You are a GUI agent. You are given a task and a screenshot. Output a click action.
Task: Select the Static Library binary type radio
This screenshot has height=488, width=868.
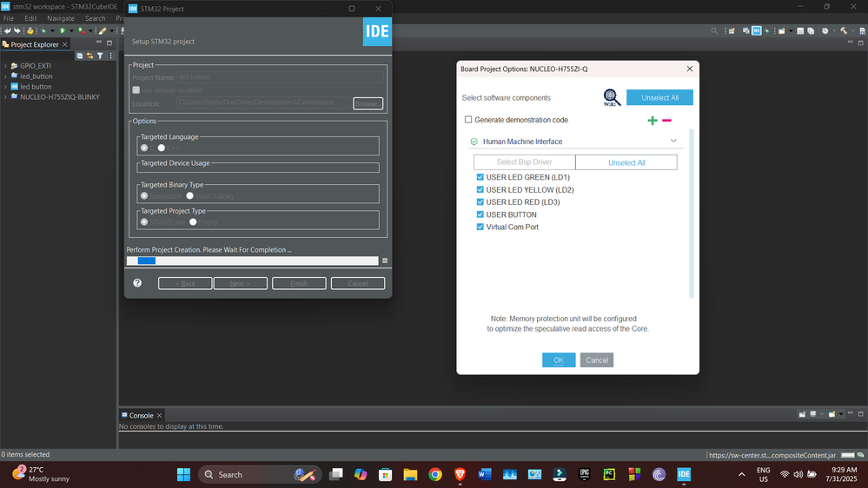pyautogui.click(x=190, y=196)
